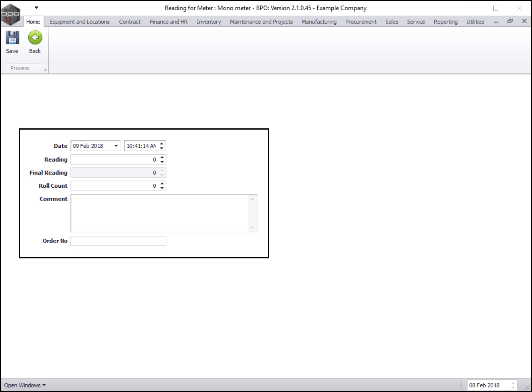
Task: Open the Inventory ribbon tab
Action: click(209, 22)
